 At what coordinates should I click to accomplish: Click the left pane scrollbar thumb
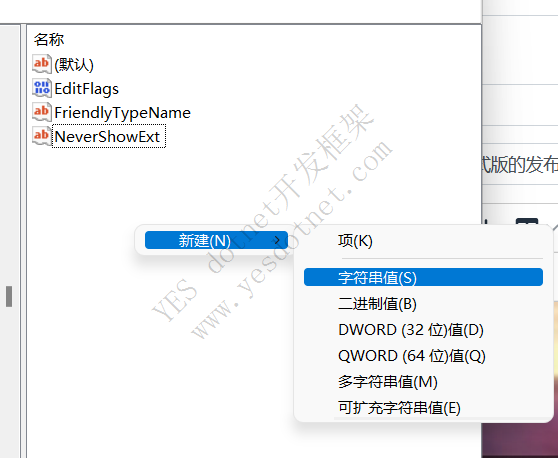[x=9, y=296]
